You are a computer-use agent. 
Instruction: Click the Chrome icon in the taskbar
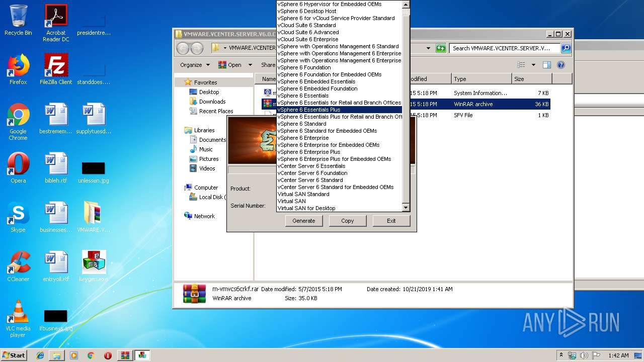(91, 355)
